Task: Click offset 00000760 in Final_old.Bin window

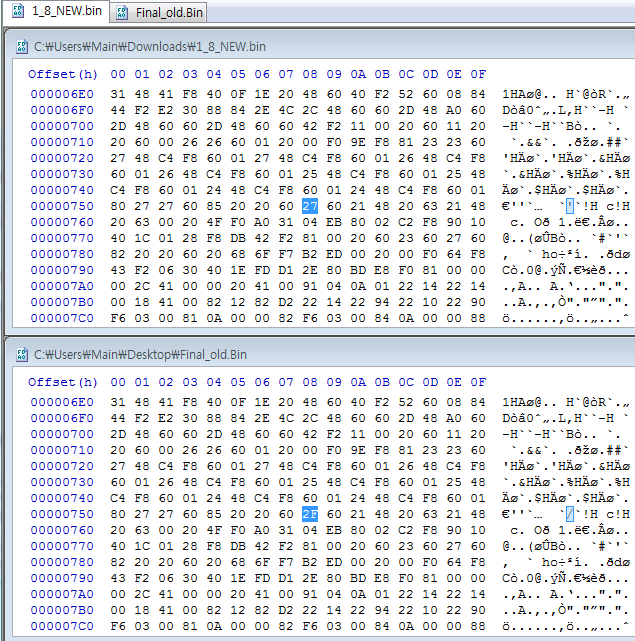Action: 62,530
